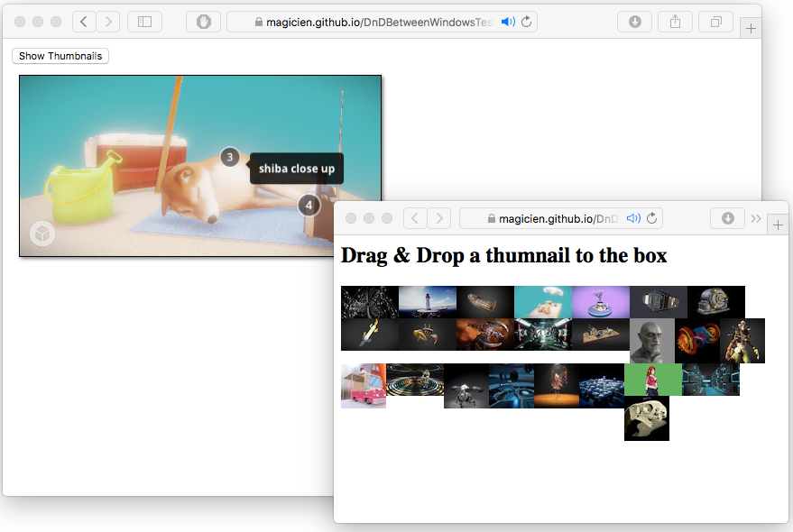This screenshot has width=793, height=532.
Task: Open privacy shield report in the rear window
Action: click(x=203, y=22)
